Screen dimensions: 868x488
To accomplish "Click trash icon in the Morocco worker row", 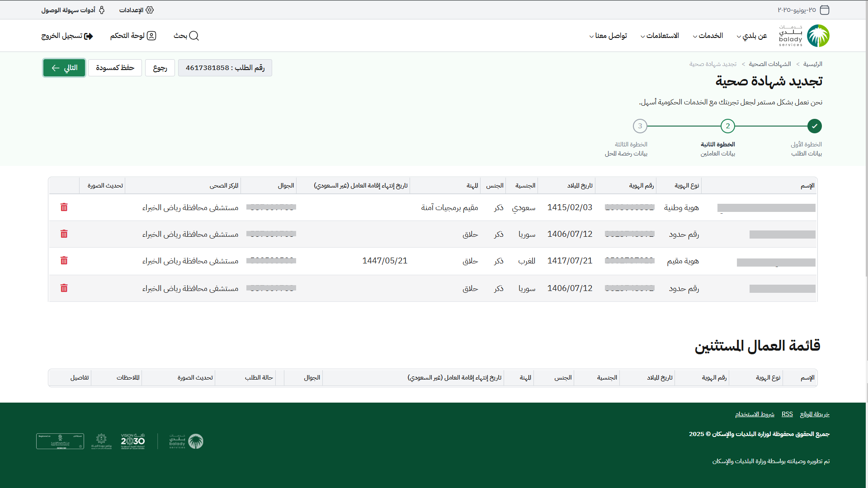I will tap(64, 261).
